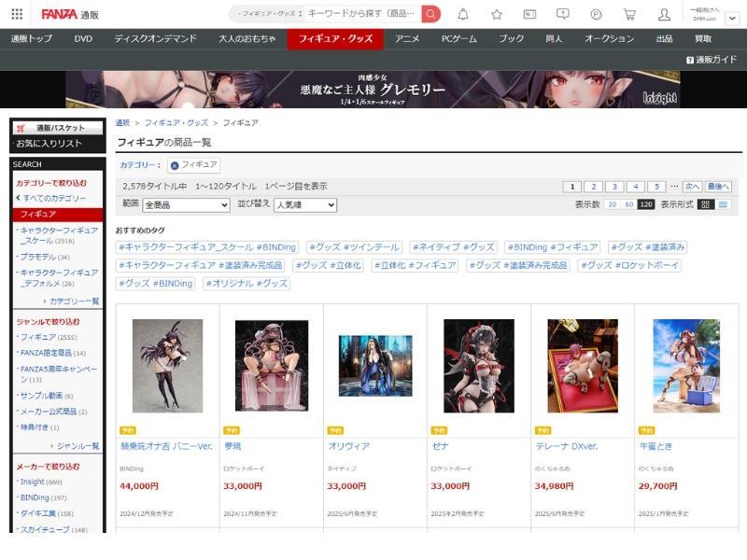Open アニメ navigation tab

(x=407, y=39)
